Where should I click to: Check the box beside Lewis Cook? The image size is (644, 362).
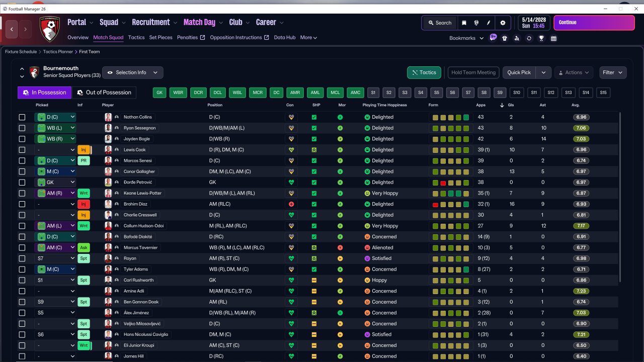point(22,150)
